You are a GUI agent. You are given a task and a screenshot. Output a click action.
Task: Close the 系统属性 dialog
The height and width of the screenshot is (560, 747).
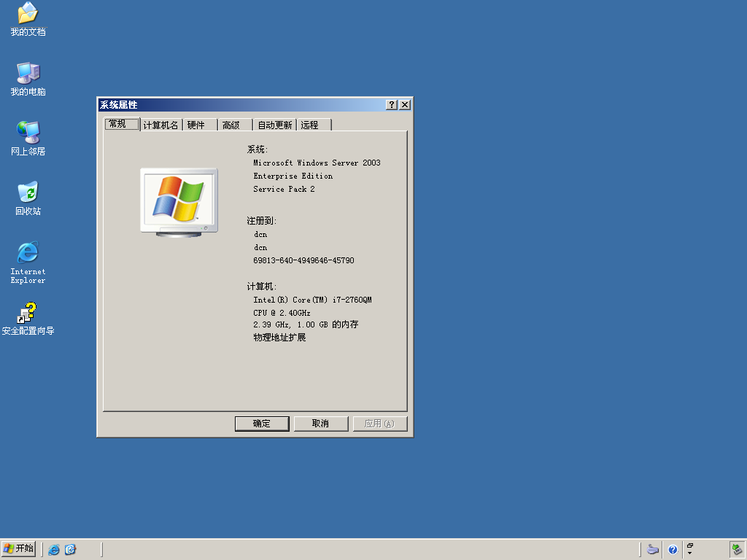[404, 105]
